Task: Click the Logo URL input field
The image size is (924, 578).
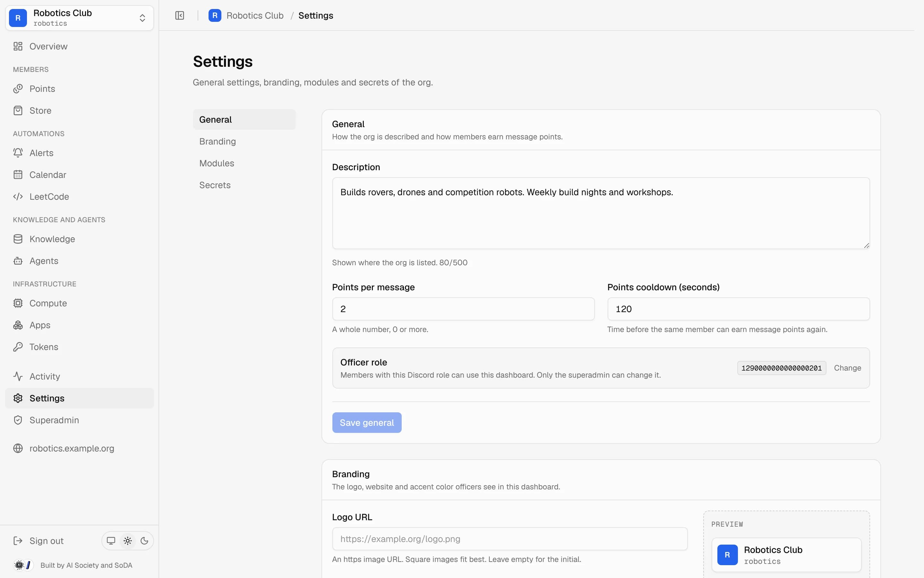Action: click(x=510, y=539)
